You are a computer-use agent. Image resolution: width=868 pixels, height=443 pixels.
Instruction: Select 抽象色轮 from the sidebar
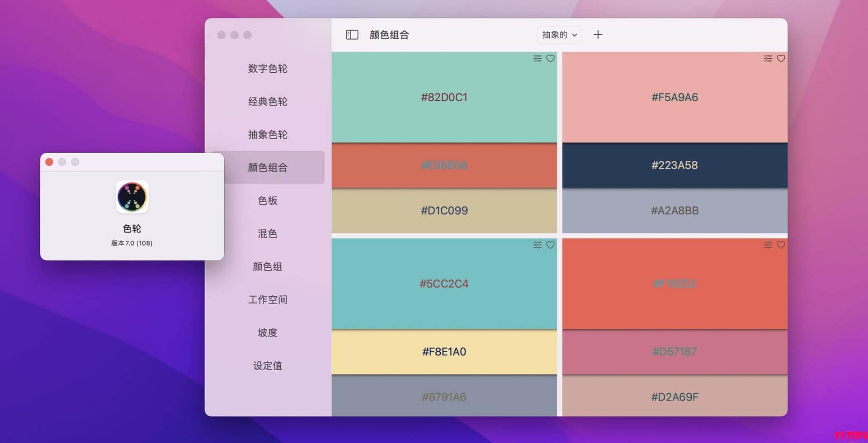click(x=267, y=134)
